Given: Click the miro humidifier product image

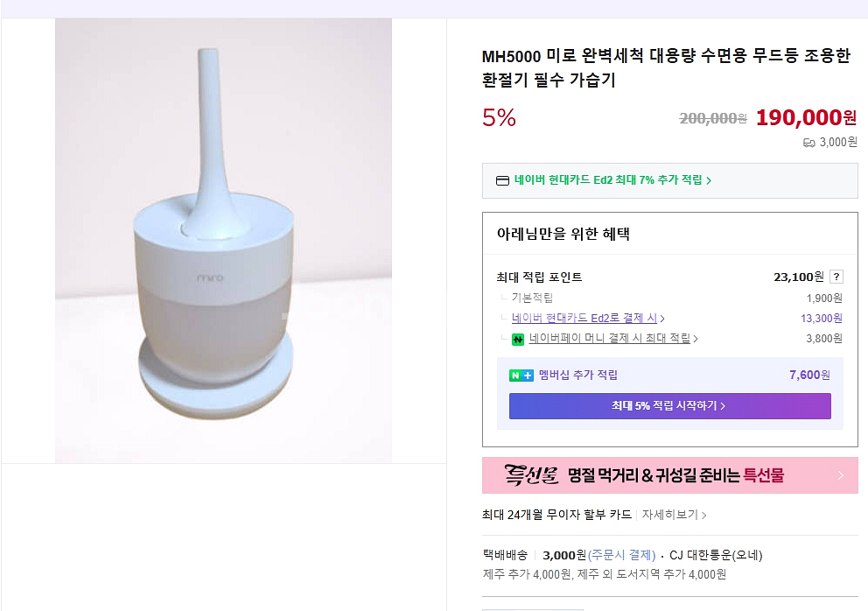Looking at the screenshot, I should [x=223, y=241].
